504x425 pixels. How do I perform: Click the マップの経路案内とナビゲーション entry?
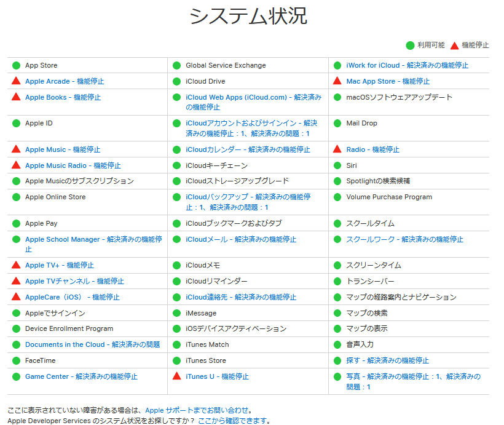[401, 297]
